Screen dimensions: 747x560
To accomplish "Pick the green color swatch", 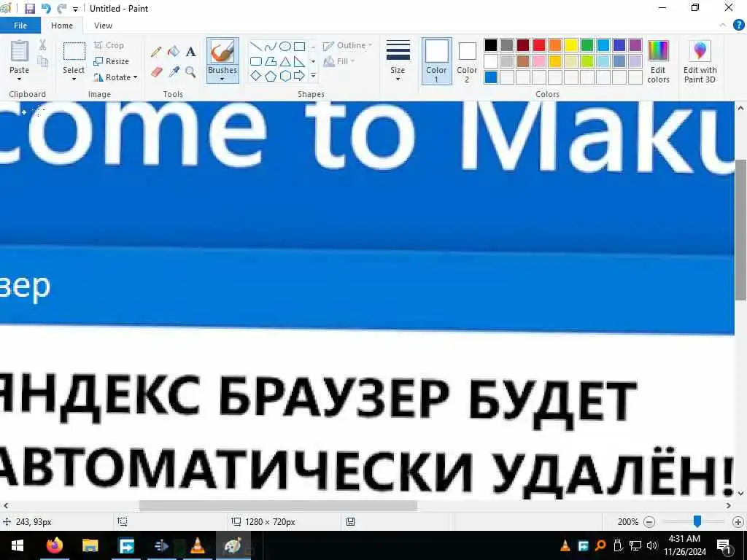I will pos(587,45).
